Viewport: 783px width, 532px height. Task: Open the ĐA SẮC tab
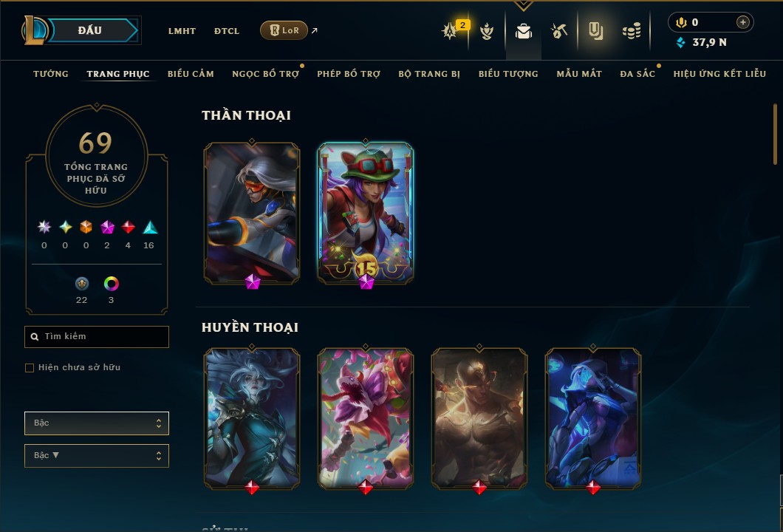637,74
